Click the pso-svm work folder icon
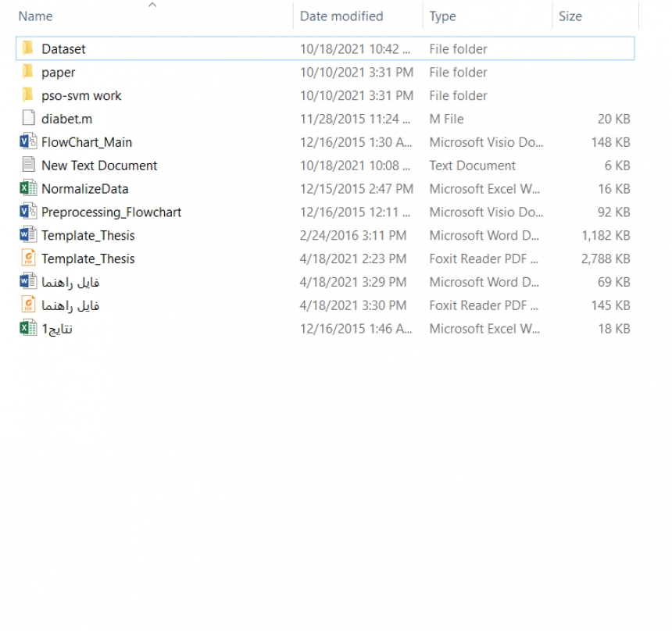 pos(28,95)
